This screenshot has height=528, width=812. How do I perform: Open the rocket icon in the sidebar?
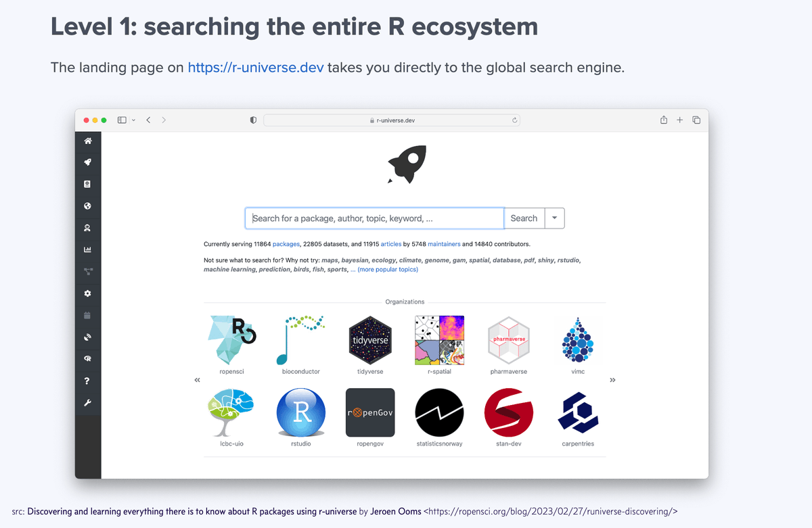click(87, 162)
